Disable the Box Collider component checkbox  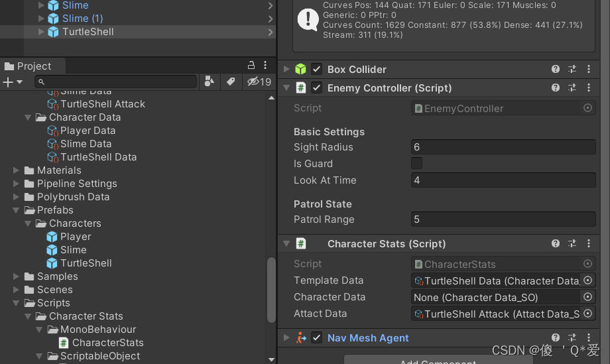pyautogui.click(x=317, y=69)
